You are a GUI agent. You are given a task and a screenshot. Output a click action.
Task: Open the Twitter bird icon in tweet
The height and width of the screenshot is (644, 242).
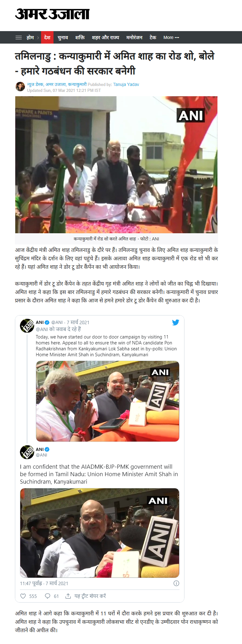pyautogui.click(x=175, y=322)
